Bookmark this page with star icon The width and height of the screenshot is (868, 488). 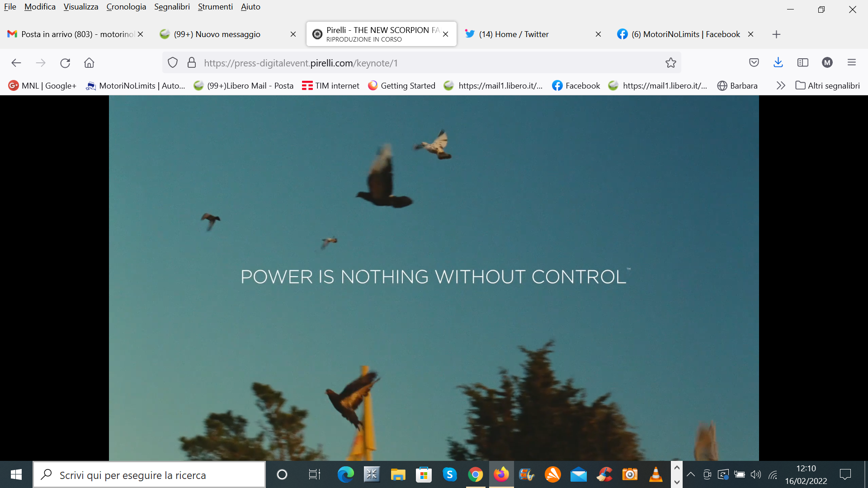click(x=670, y=63)
